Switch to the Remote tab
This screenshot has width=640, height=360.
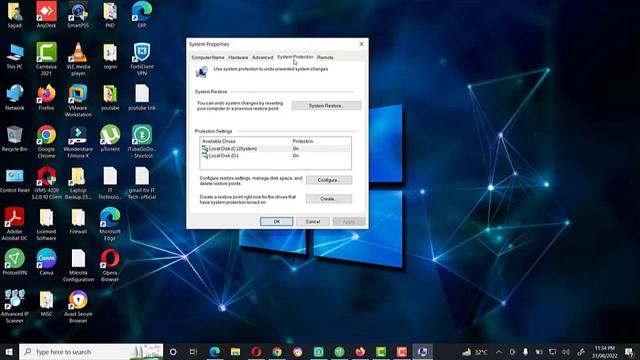[x=325, y=58]
